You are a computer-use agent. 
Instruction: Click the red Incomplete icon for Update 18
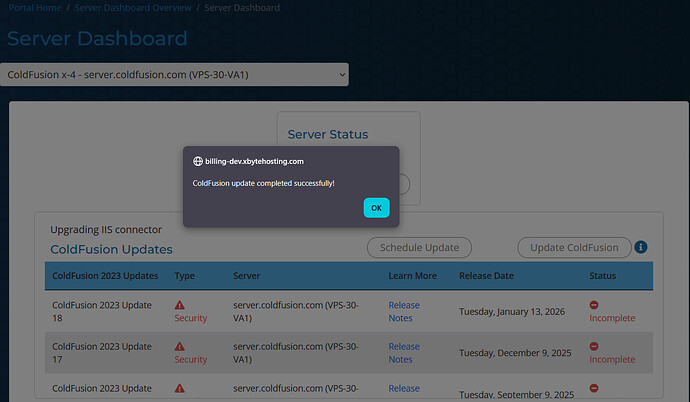(x=594, y=305)
